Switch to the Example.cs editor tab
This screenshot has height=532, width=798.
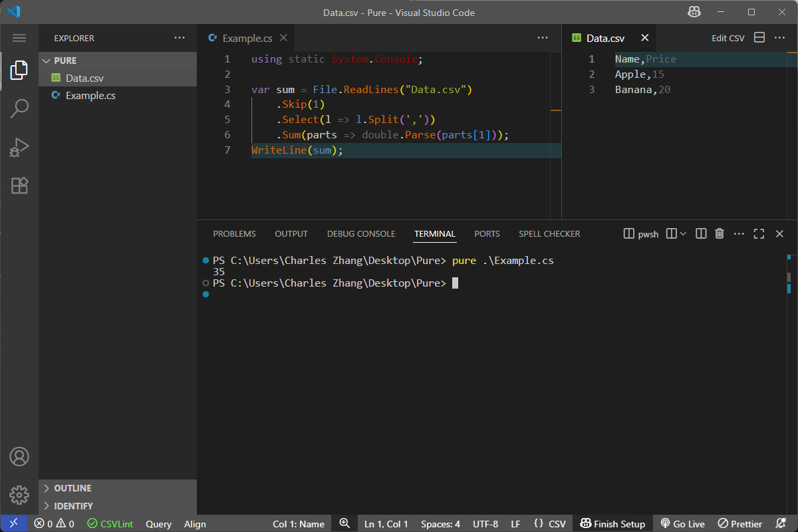click(247, 39)
